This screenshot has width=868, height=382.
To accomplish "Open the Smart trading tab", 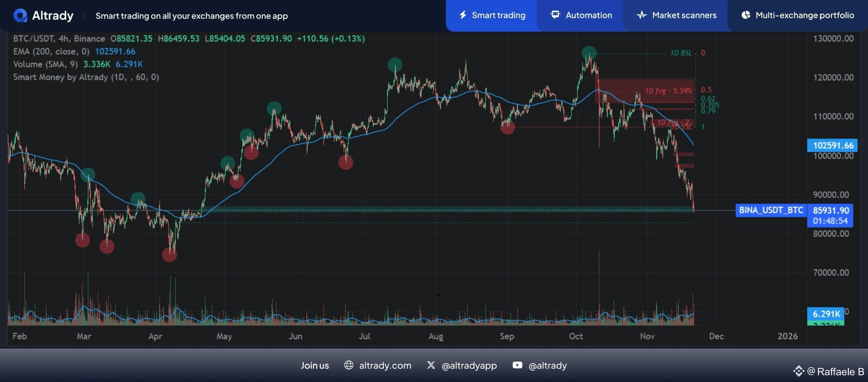I will pos(492,16).
